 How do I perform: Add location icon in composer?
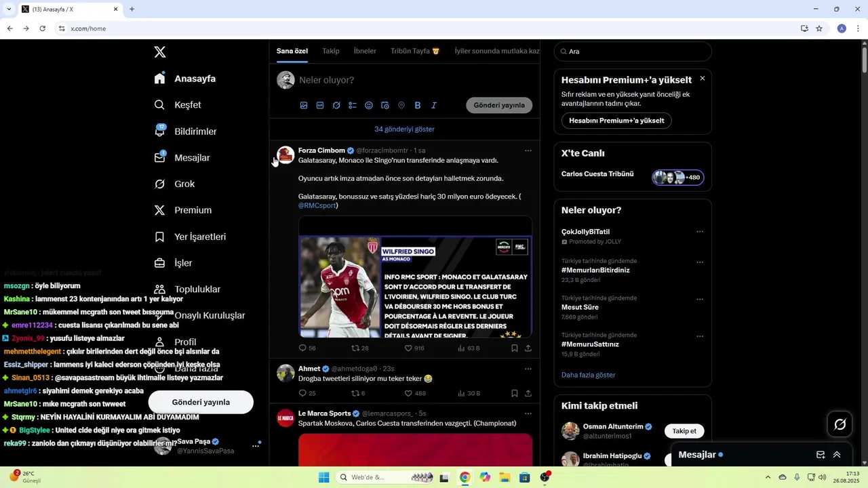(401, 105)
